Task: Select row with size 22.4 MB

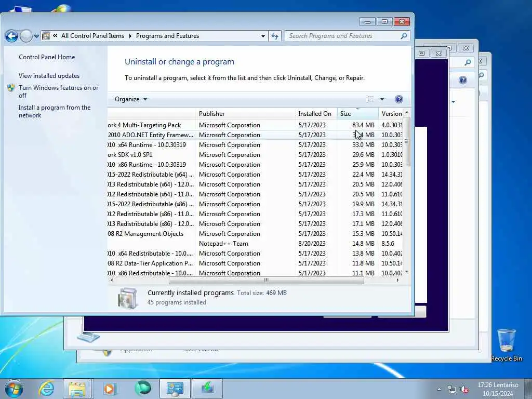Action: tap(256, 175)
